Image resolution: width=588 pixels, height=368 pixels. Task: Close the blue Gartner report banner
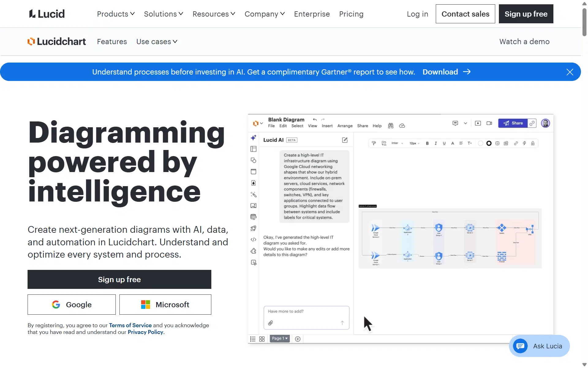570,72
